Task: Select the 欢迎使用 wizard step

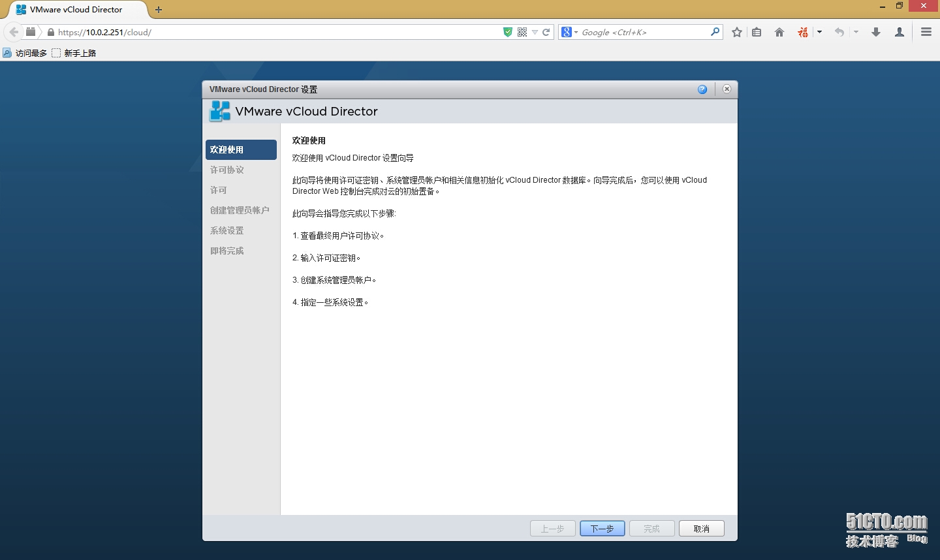Action: pos(241,149)
